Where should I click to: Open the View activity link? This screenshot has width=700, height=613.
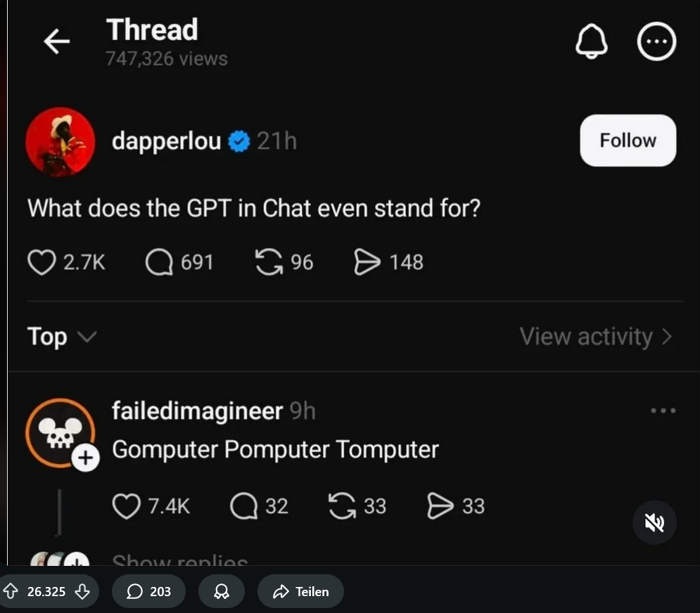coord(596,337)
